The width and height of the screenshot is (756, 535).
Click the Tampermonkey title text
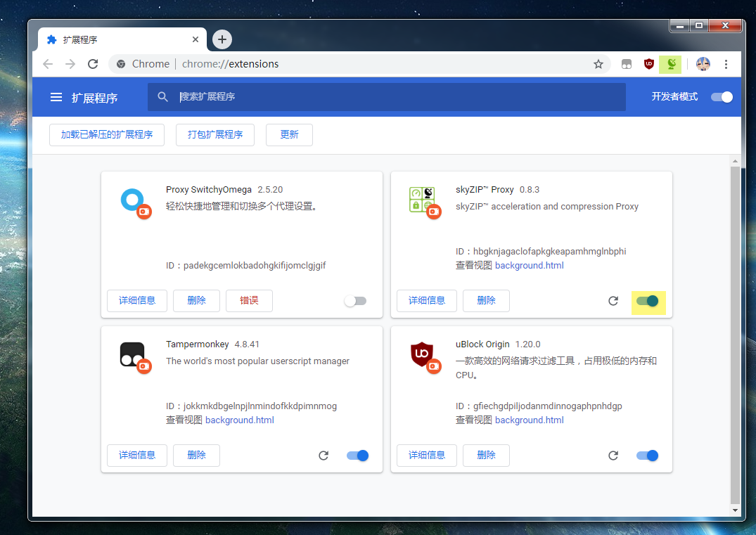[197, 344]
